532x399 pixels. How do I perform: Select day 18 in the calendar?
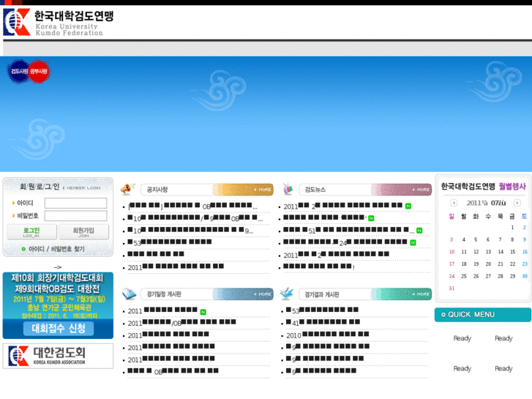[x=464, y=264]
